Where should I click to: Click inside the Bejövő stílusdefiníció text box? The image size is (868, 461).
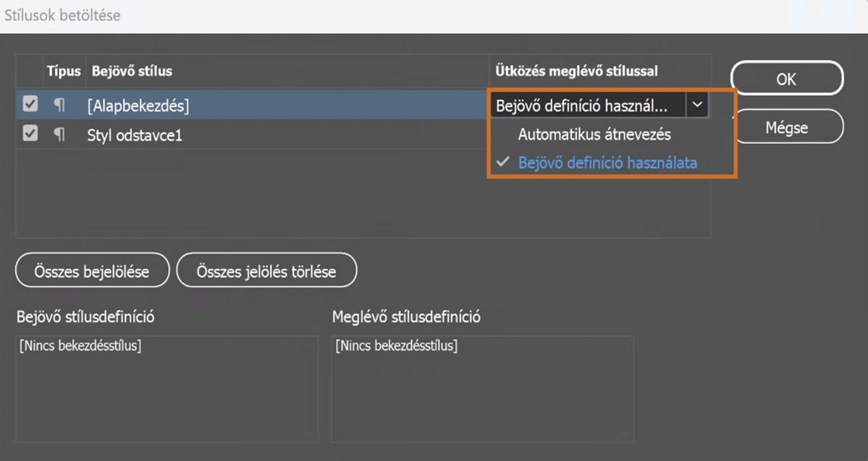pyautogui.click(x=166, y=389)
